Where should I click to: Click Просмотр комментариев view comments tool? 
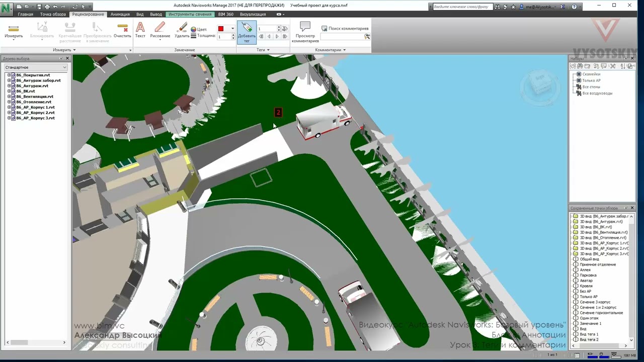click(x=305, y=32)
